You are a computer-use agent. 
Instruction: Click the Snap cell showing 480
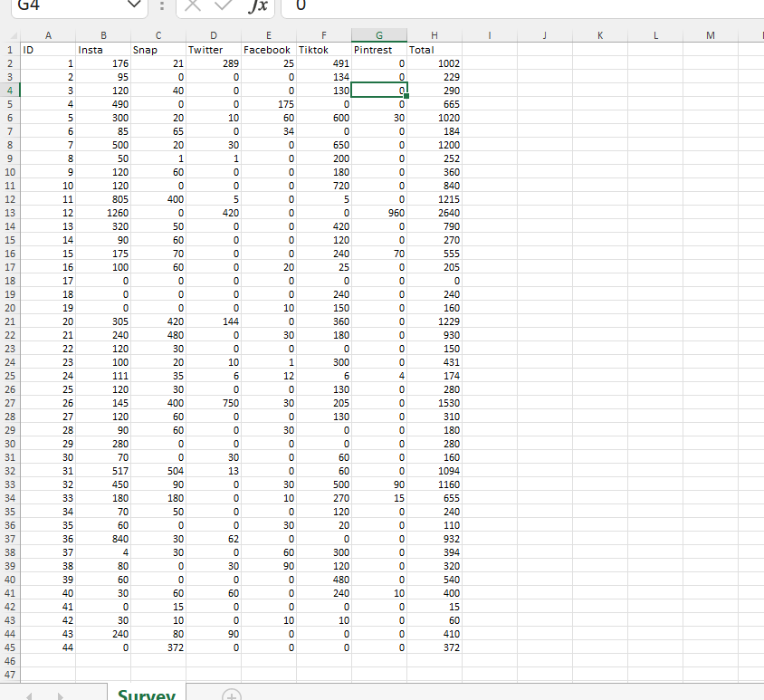pos(158,335)
